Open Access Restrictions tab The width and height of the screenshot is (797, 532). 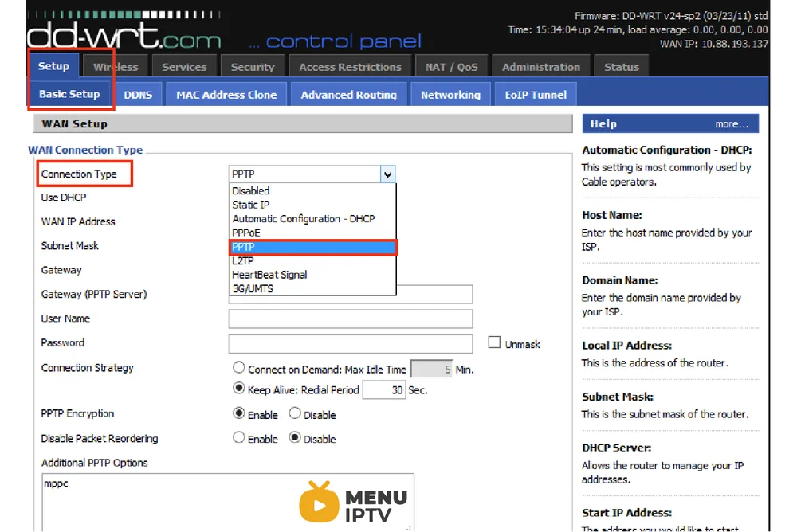(x=350, y=67)
